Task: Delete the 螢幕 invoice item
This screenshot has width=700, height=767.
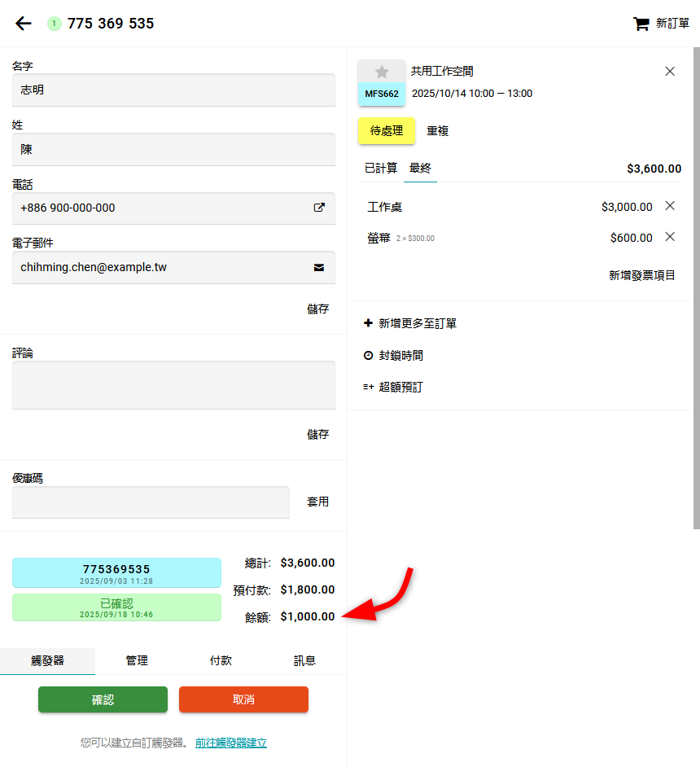Action: click(x=670, y=237)
